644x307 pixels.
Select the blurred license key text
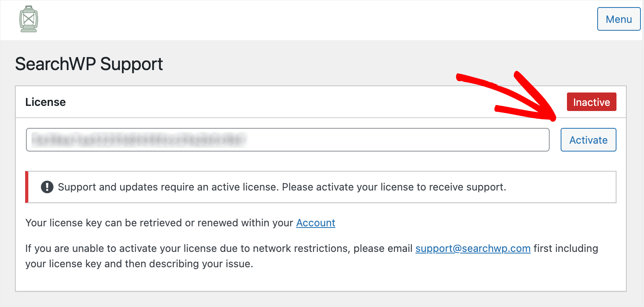click(x=138, y=140)
